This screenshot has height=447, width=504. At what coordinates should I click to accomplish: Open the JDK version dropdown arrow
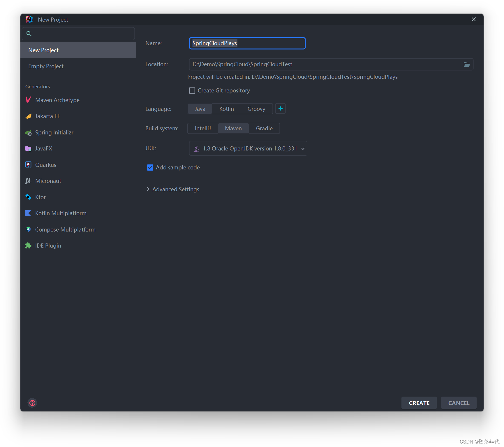coord(303,149)
